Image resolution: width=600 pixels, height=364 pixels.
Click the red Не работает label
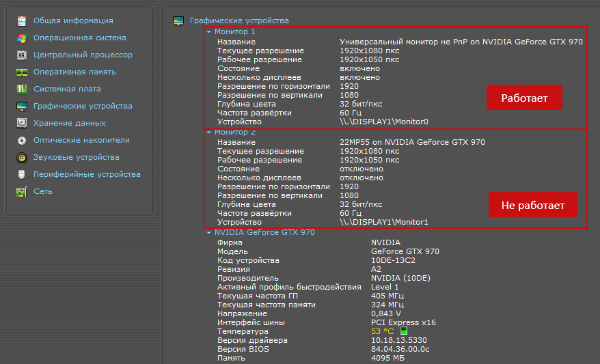pyautogui.click(x=532, y=205)
